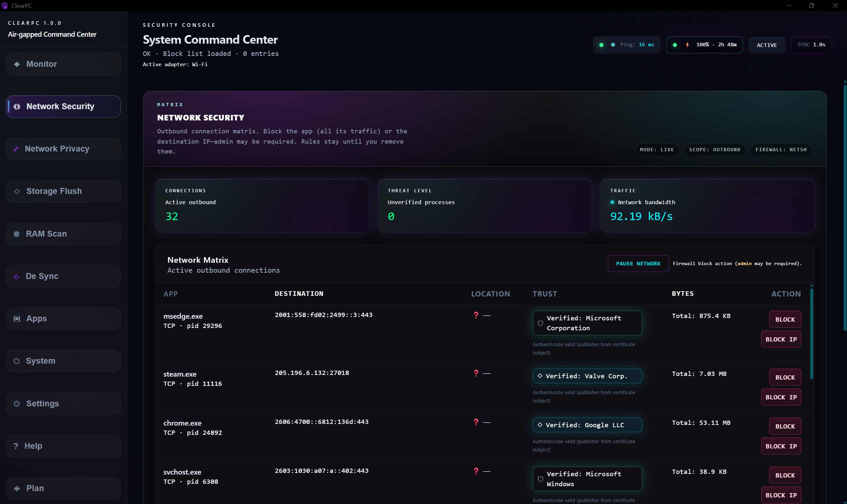Click the De Sync purple diamond icon

[x=16, y=277]
